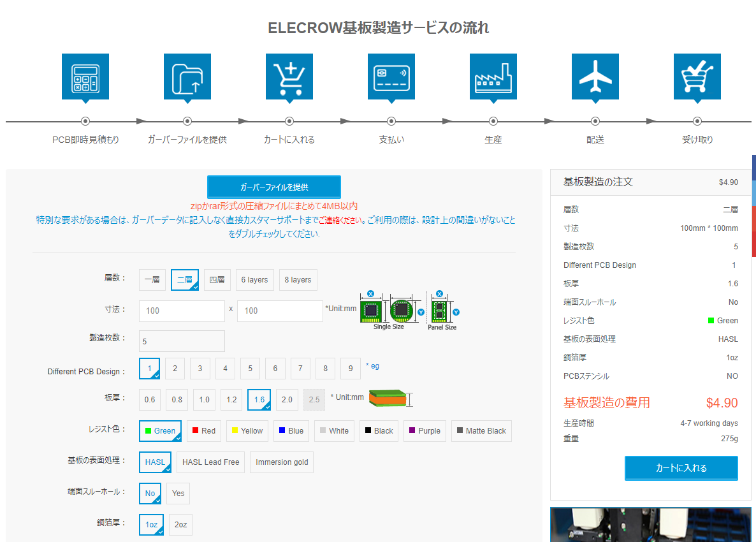This screenshot has width=756, height=542.
Task: Select 四層 four layer option
Action: (x=217, y=280)
